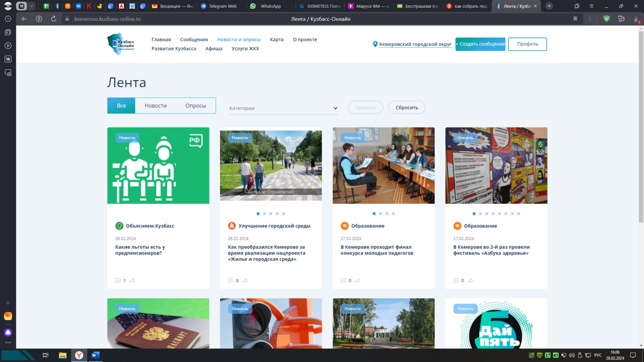Open the green Protect shield icon
The height and width of the screenshot is (362, 644).
[x=606, y=19]
